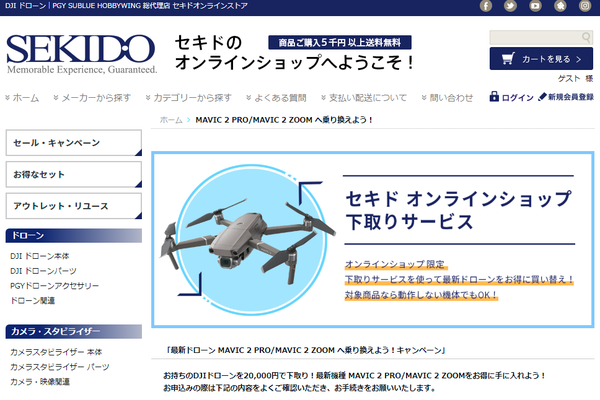This screenshot has width=600, height=400.
Task: Click the pencil icon beside 新規会員登録
Action: [x=542, y=97]
